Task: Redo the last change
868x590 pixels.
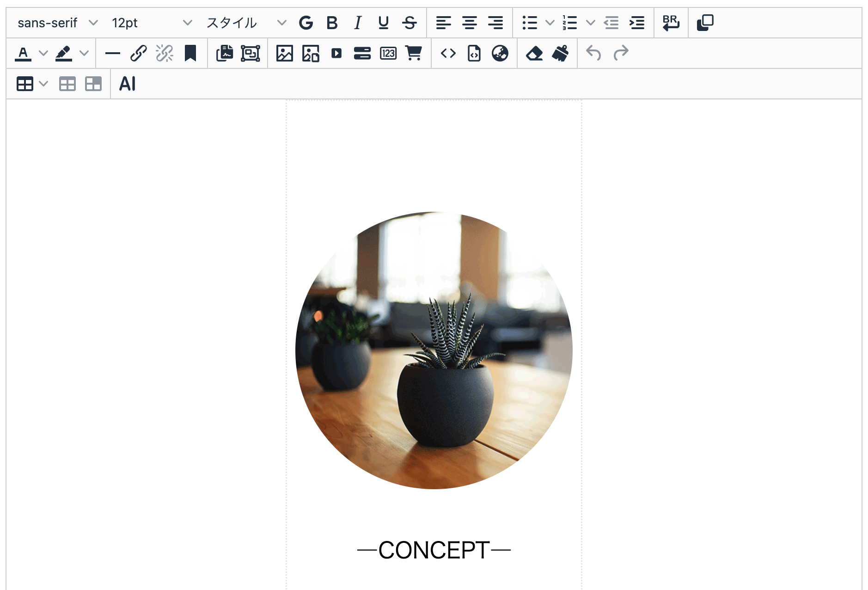Action: point(621,54)
